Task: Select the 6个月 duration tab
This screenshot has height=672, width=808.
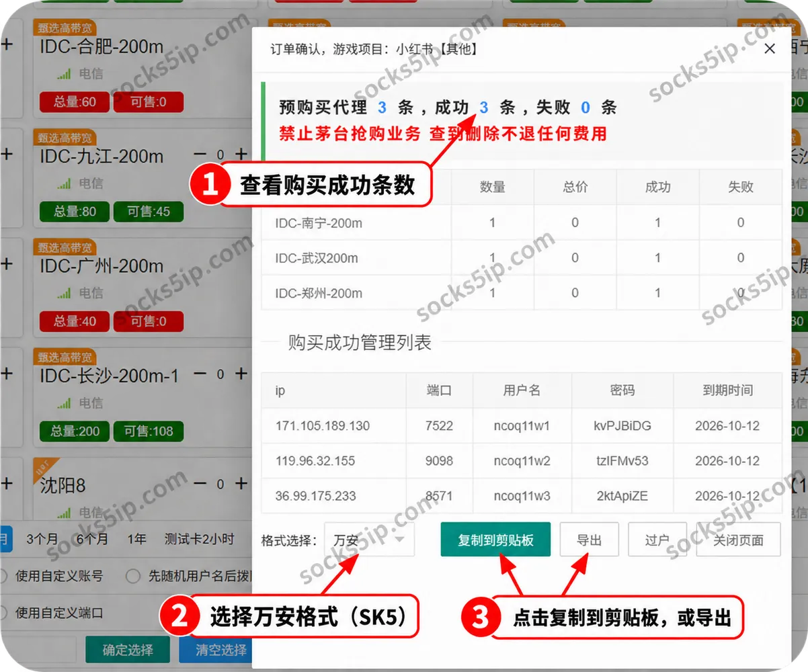Action: [x=92, y=539]
